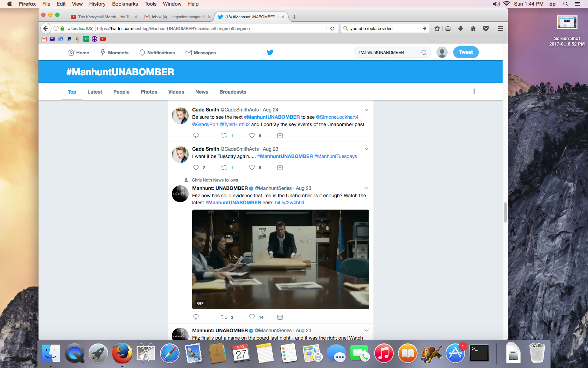Open the profile avatar menu
The height and width of the screenshot is (368, 588).
click(x=442, y=52)
